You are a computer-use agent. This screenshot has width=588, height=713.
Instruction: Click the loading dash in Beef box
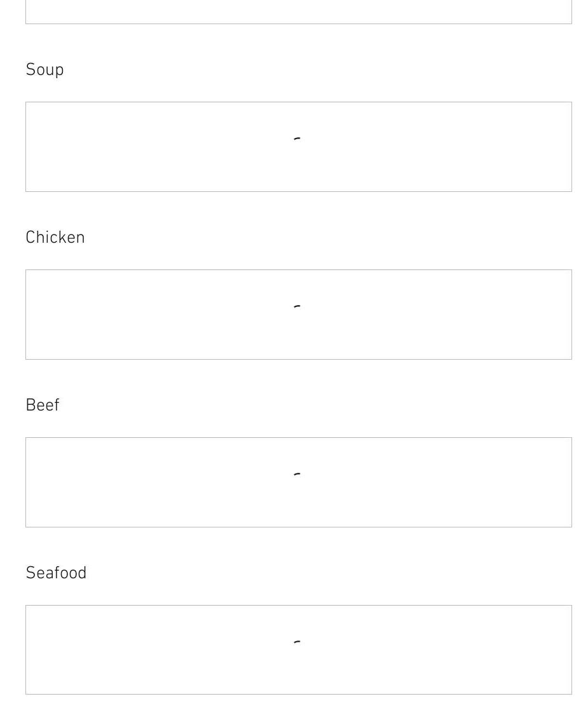pos(297,474)
